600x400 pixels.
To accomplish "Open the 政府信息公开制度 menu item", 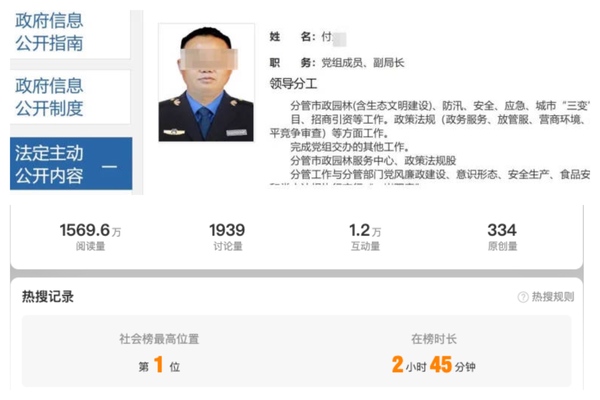I will pyautogui.click(x=50, y=96).
